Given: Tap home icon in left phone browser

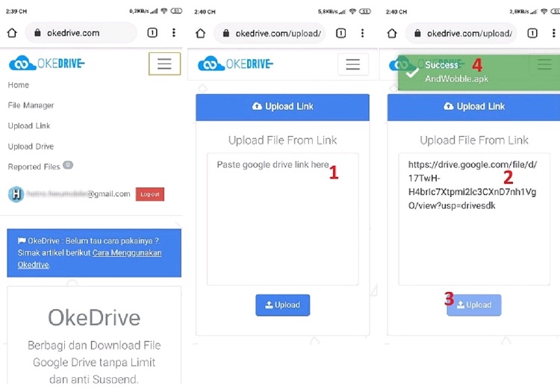Looking at the screenshot, I should [x=12, y=33].
